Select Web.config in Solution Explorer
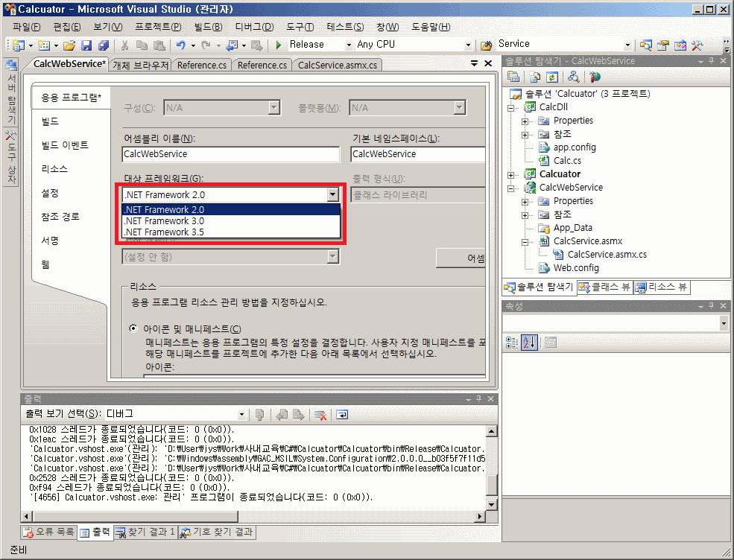Image resolution: width=734 pixels, height=560 pixels. pos(576,268)
